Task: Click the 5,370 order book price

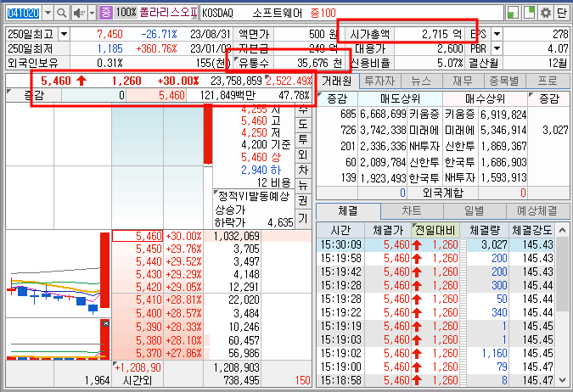Action: point(149,353)
